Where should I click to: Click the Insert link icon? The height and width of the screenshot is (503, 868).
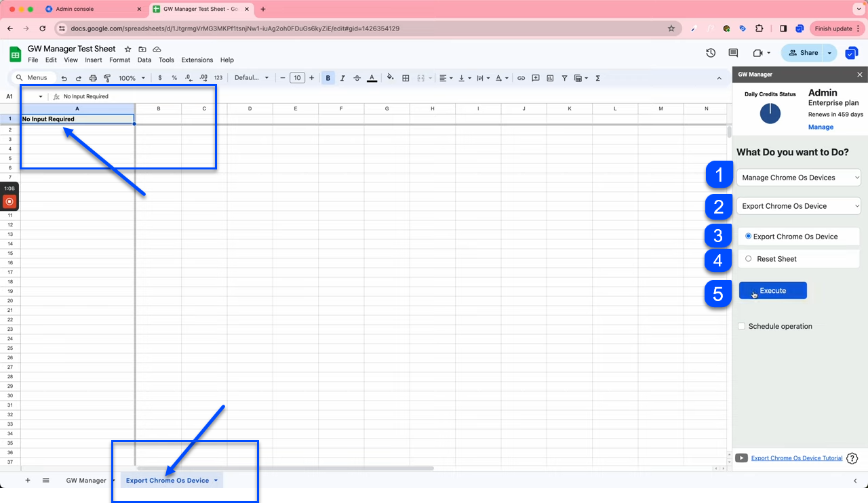[x=521, y=78]
